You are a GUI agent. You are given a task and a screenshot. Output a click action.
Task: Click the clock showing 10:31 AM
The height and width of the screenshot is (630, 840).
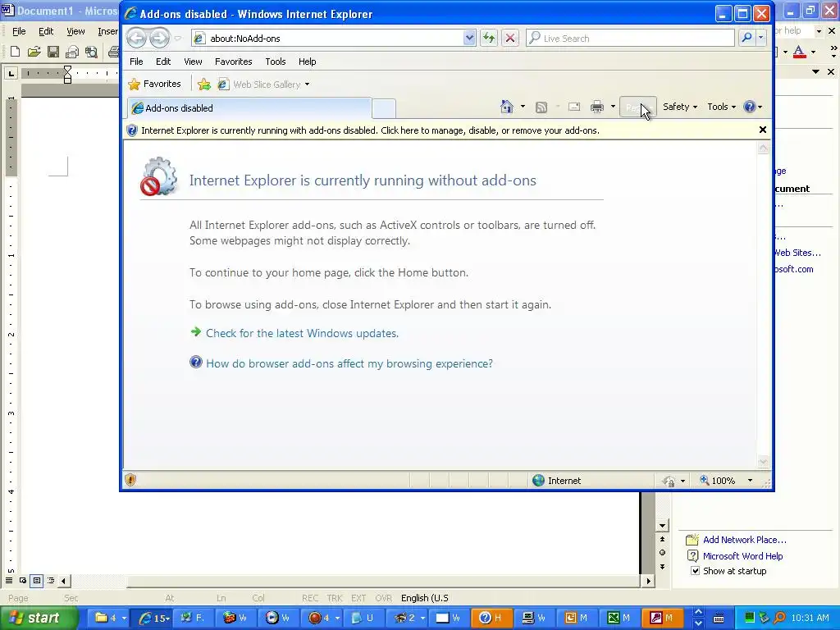point(810,618)
